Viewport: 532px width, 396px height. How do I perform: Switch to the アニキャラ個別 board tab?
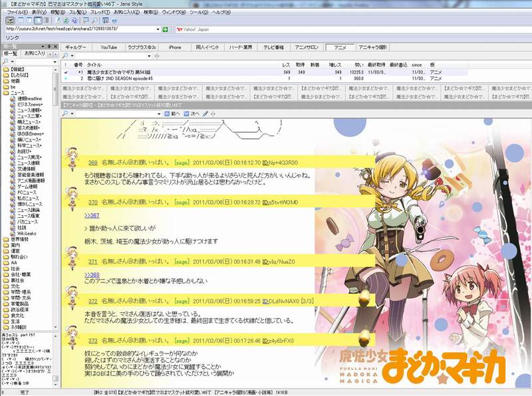click(x=372, y=47)
